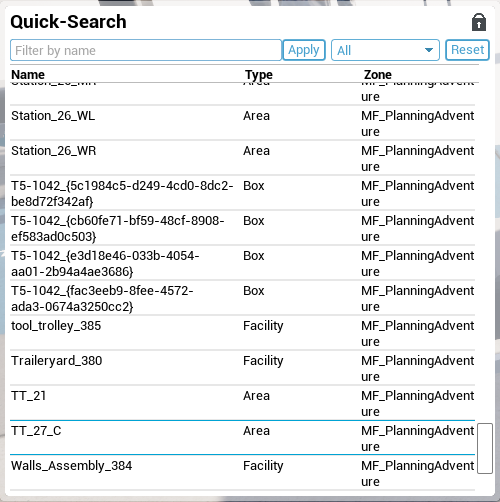Viewport: 500px width, 502px height.
Task: Click Area type of TT_21
Action: click(x=256, y=396)
